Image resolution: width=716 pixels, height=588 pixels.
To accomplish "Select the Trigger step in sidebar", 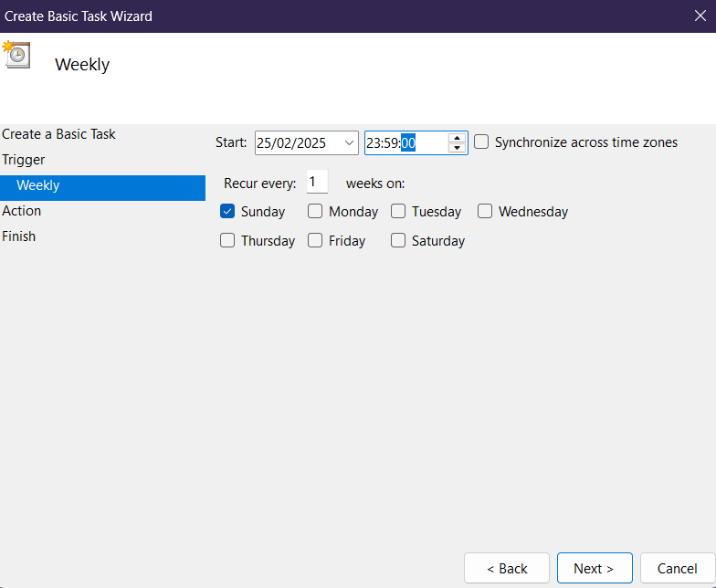I will click(x=23, y=160).
